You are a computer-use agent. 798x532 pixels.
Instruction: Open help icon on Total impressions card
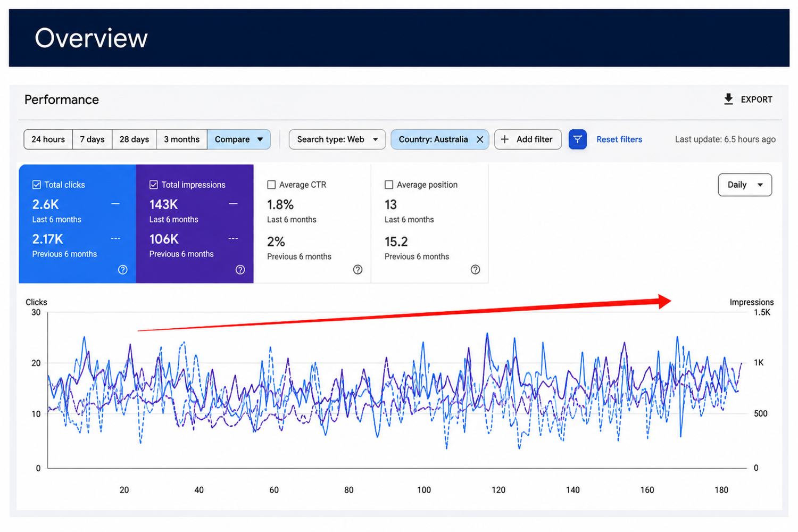click(240, 270)
